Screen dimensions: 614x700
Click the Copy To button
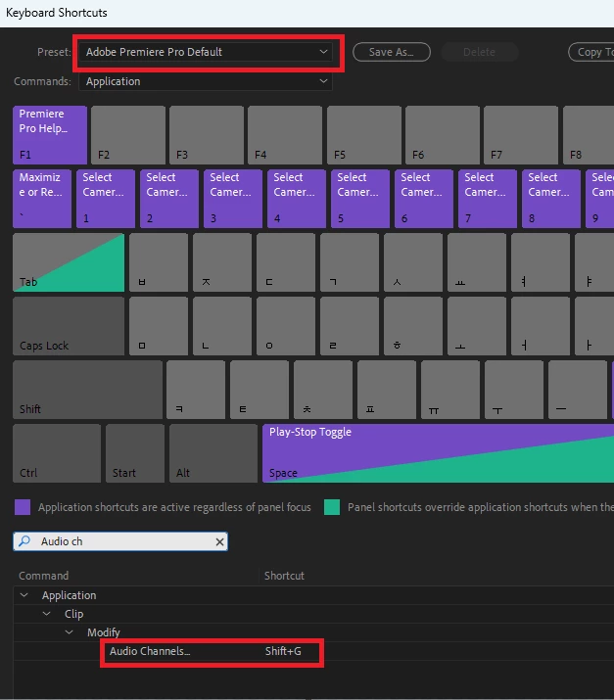pyautogui.click(x=591, y=52)
